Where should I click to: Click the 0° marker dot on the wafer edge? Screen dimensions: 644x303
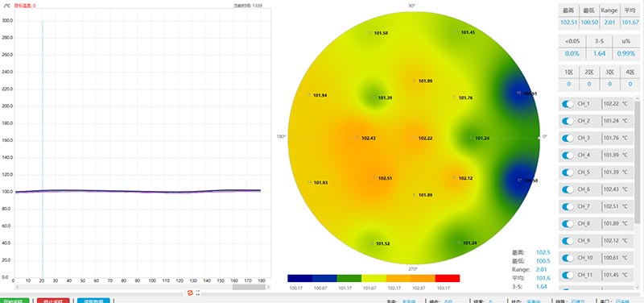539,138
